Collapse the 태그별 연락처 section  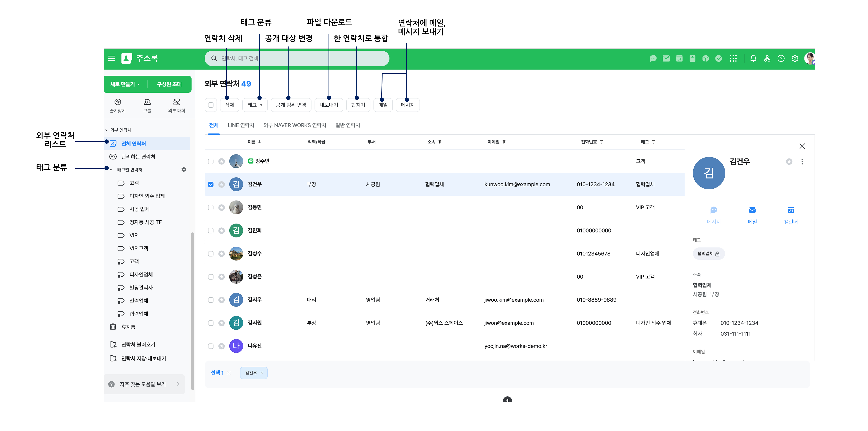pyautogui.click(x=112, y=170)
